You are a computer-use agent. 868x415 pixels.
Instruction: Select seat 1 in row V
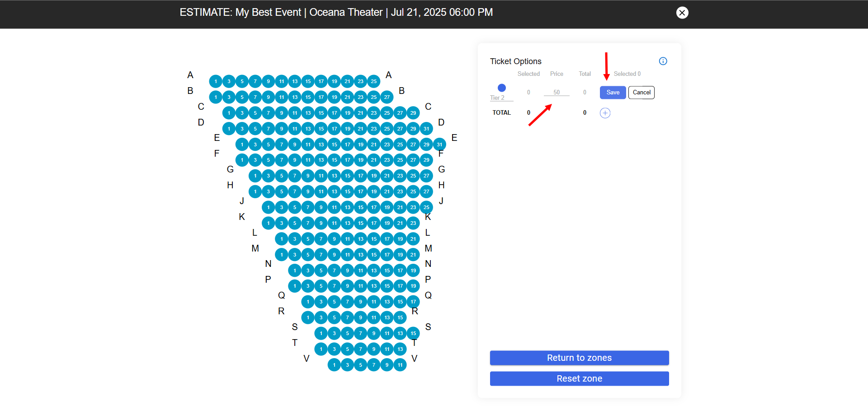click(334, 365)
